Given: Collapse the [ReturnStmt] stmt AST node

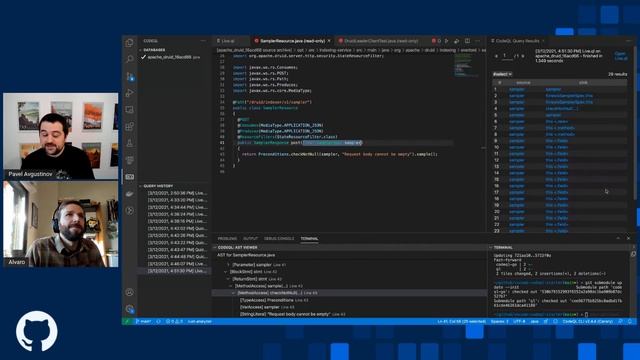Looking at the screenshot, I should point(228,279).
